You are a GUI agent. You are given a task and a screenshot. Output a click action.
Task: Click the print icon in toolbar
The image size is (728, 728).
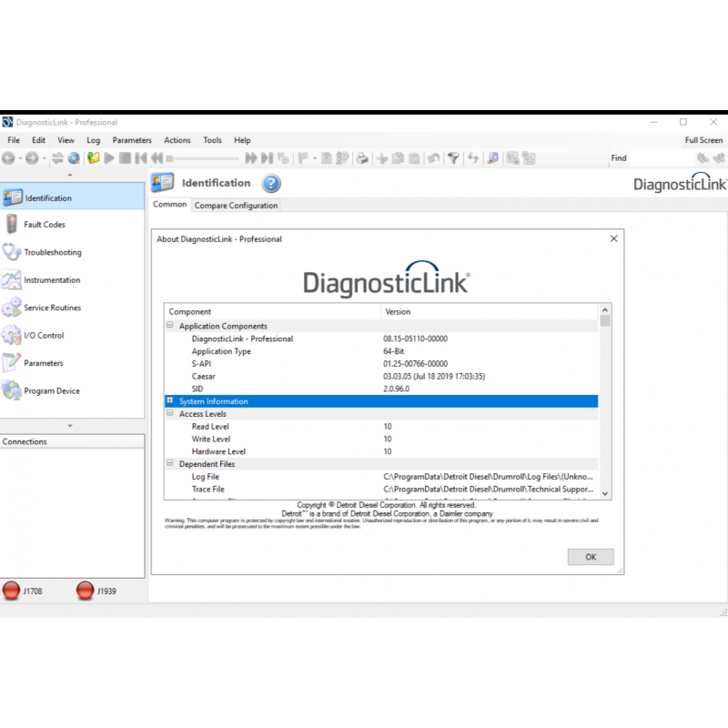click(362, 158)
